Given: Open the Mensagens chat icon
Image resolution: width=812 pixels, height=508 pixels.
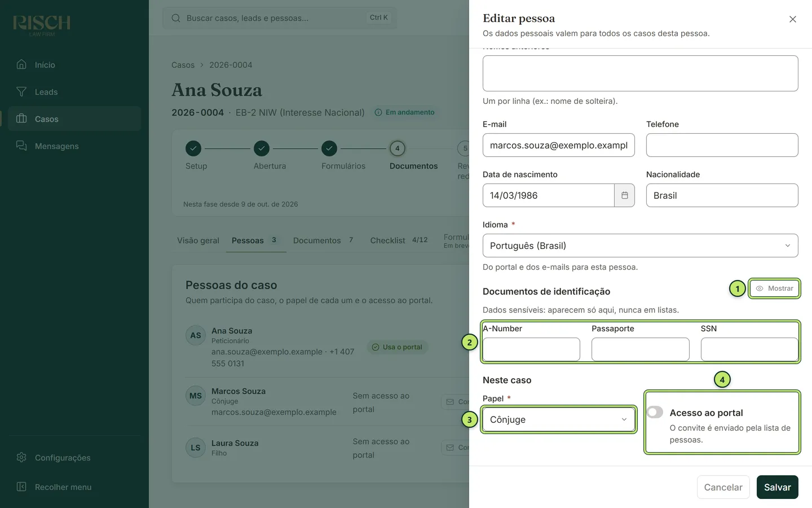Looking at the screenshot, I should point(21,146).
